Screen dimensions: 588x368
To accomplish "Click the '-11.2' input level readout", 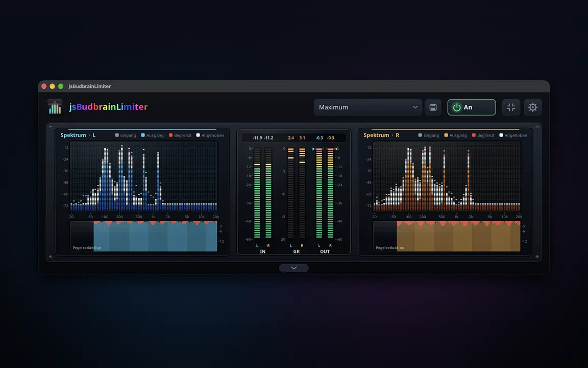I will (x=268, y=138).
